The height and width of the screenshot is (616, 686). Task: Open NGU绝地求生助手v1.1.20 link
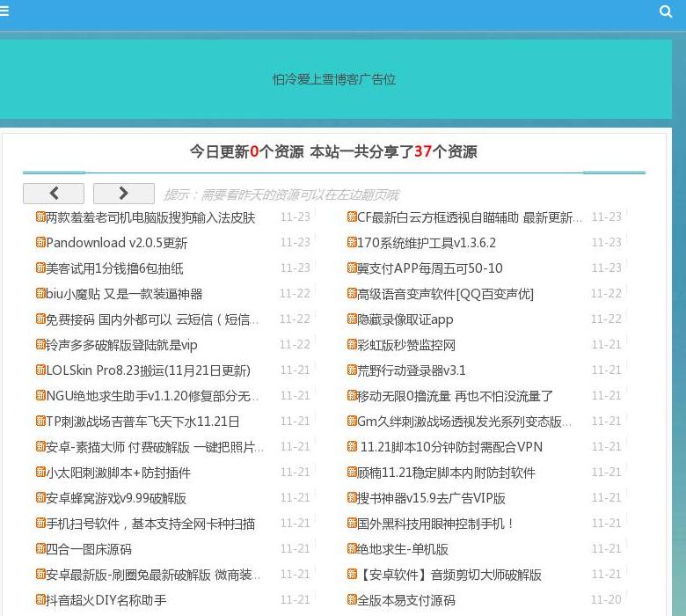coord(152,395)
